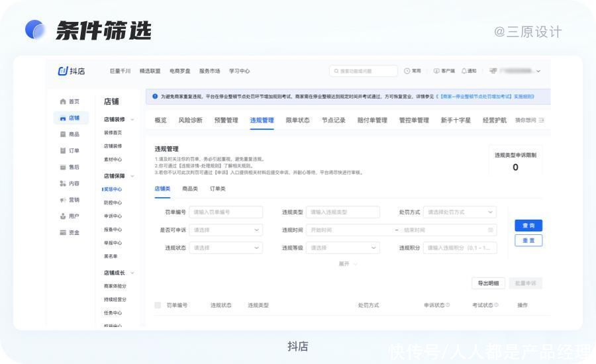Select the 店铺类 sub-tab
The width and height of the screenshot is (596, 364).
[x=162, y=189]
